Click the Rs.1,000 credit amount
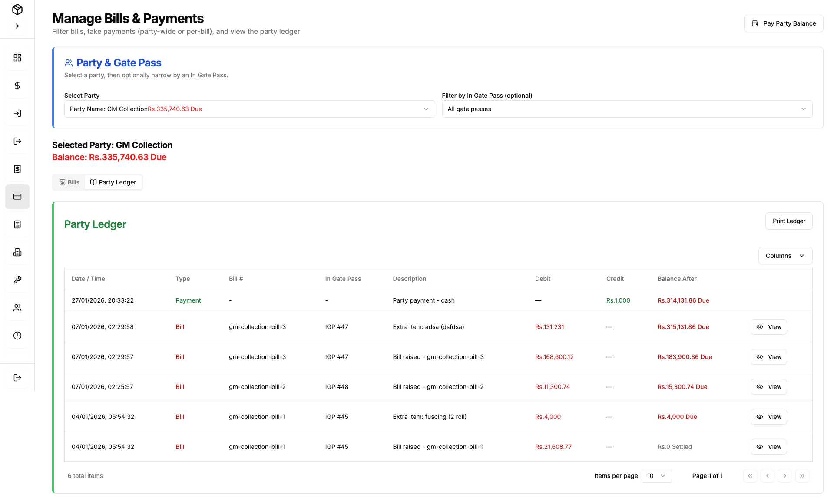The height and width of the screenshot is (504, 834). pos(618,300)
